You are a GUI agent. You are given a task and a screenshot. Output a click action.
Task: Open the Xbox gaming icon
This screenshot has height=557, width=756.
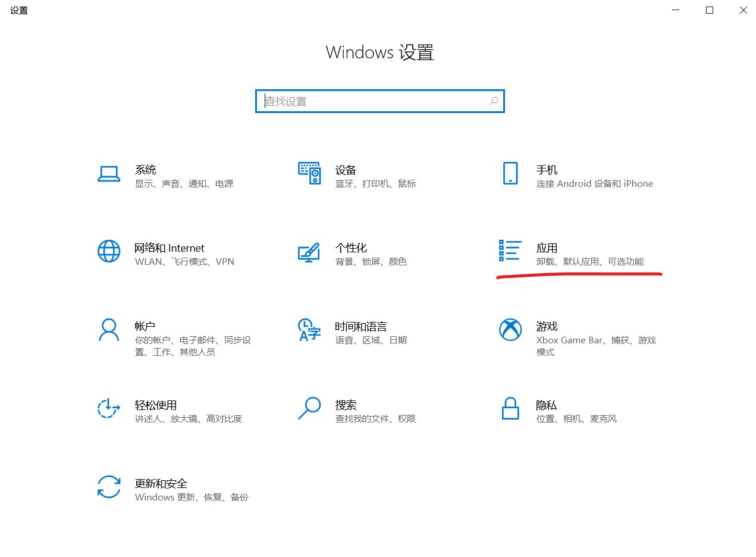coord(510,330)
